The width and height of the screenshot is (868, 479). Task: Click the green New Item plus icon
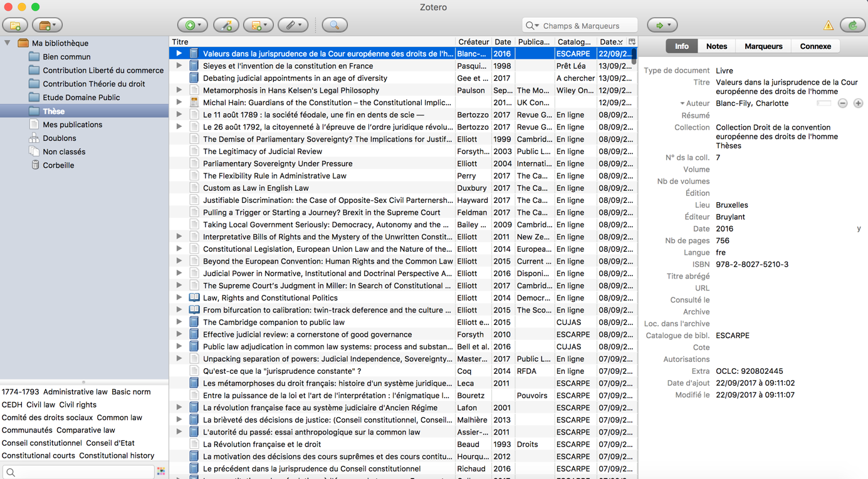point(191,26)
